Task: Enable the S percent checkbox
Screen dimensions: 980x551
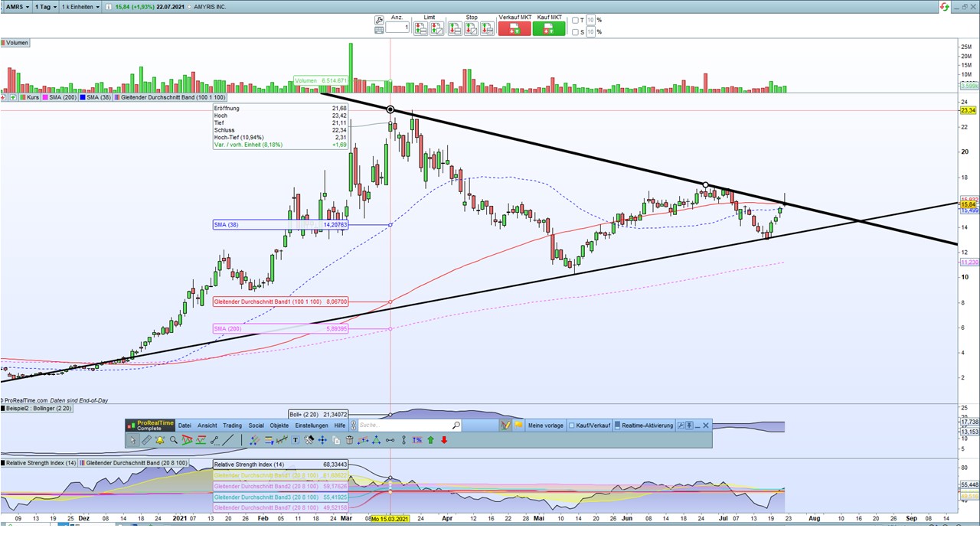Action: (575, 32)
